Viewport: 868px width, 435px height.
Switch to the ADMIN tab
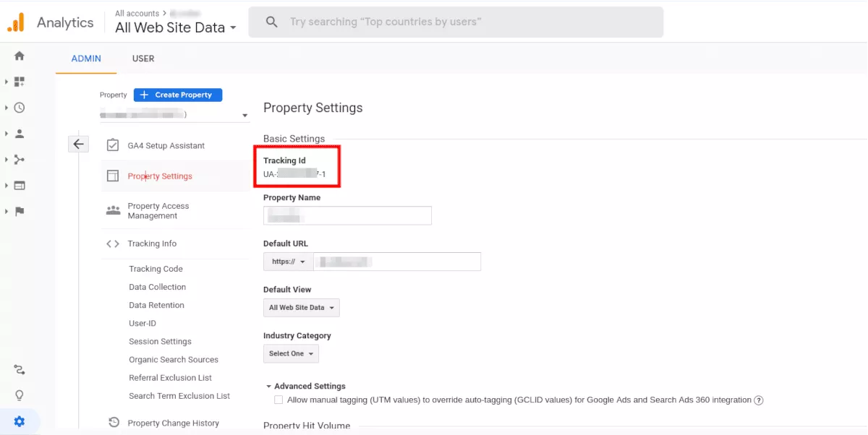pyautogui.click(x=86, y=59)
